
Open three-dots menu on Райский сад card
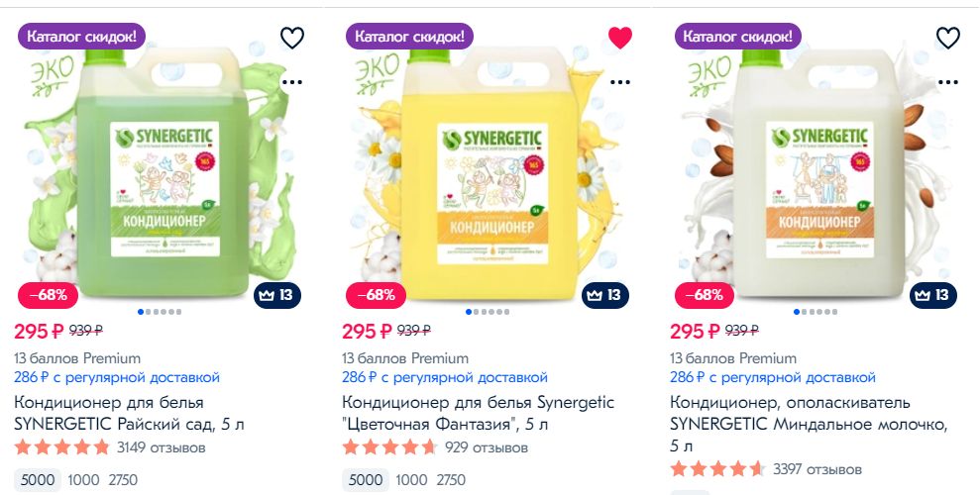(x=292, y=82)
